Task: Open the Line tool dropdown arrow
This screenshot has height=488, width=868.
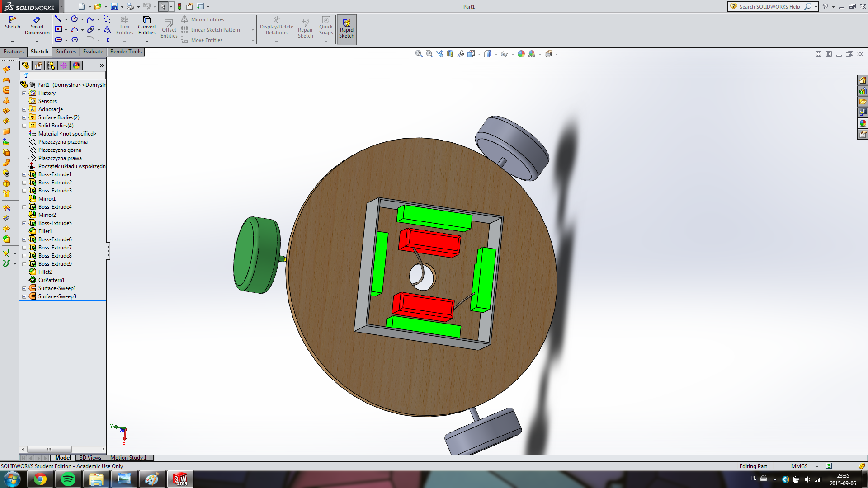Action: pyautogui.click(x=66, y=19)
